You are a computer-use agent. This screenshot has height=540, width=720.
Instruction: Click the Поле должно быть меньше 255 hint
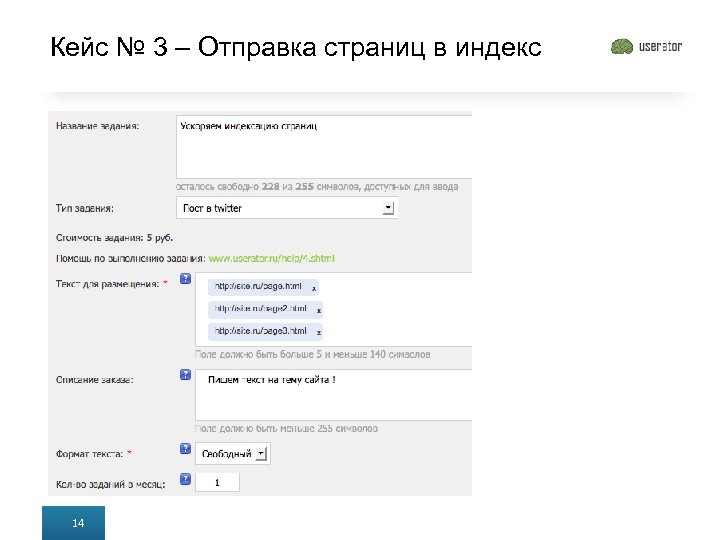[287, 428]
